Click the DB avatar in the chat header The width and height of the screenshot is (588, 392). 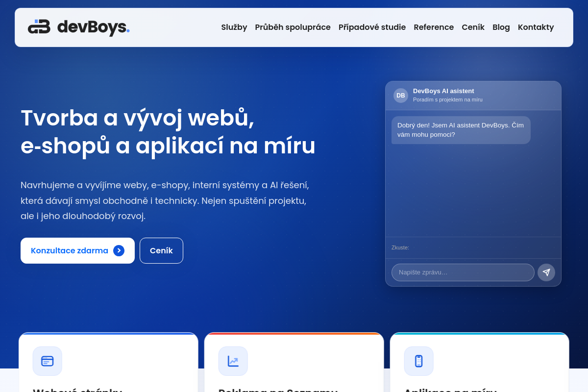click(x=401, y=96)
